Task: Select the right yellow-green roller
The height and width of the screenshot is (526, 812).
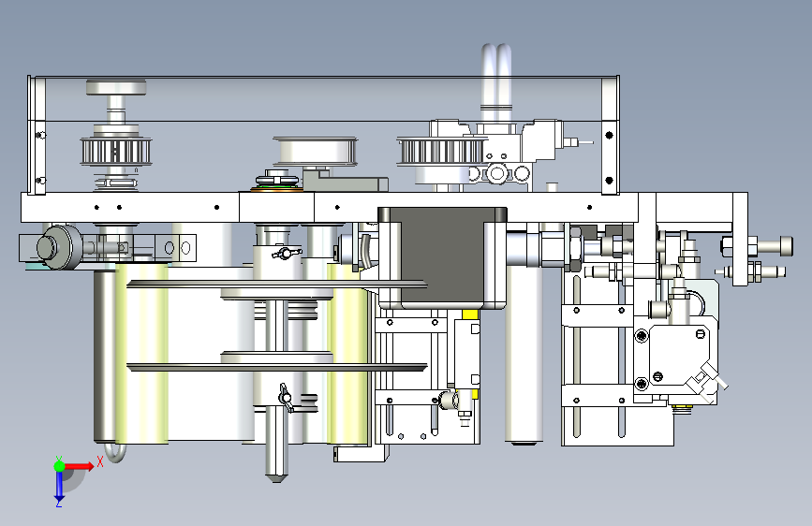Action: tap(347, 353)
